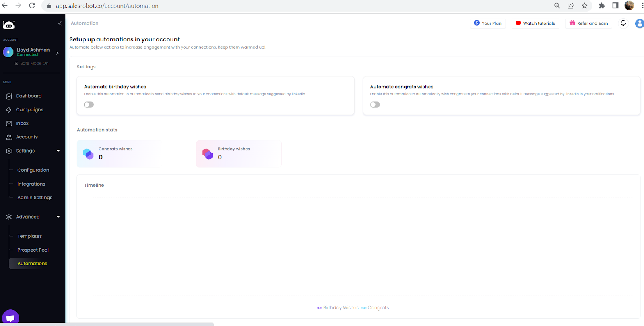Collapse the Advanced menu section
The image size is (644, 326).
pyautogui.click(x=58, y=217)
